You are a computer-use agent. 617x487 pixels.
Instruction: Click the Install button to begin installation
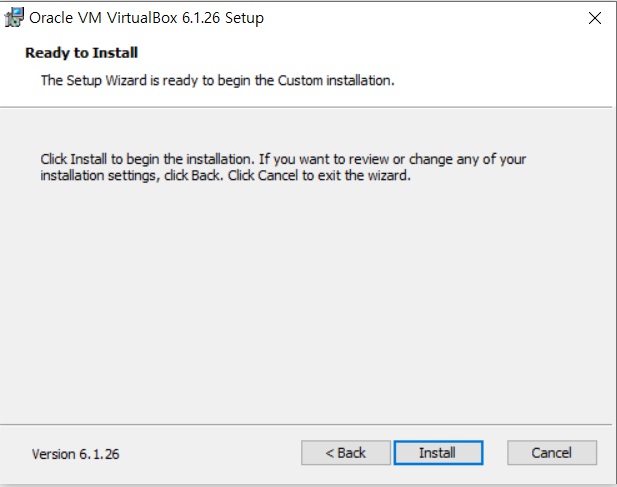pos(438,453)
